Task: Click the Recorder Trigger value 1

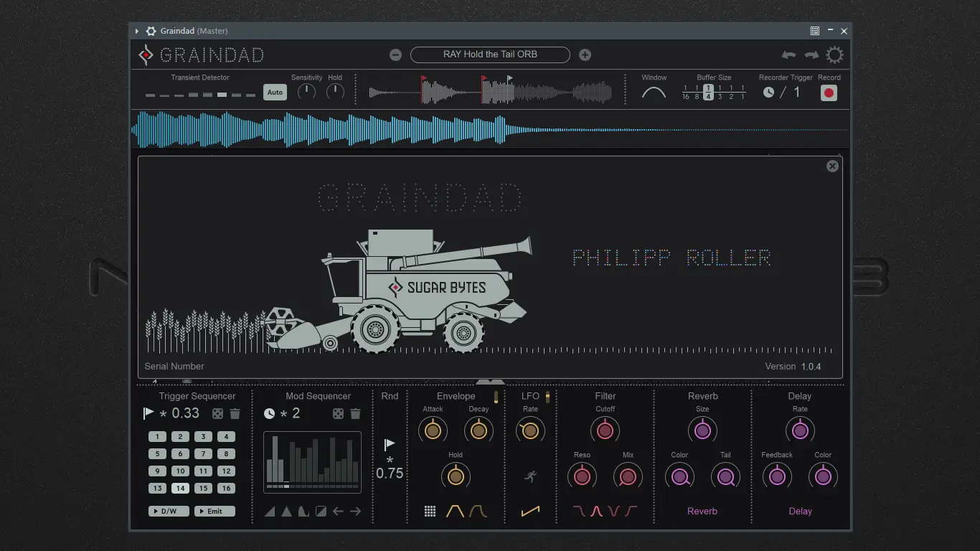Action: click(x=796, y=93)
